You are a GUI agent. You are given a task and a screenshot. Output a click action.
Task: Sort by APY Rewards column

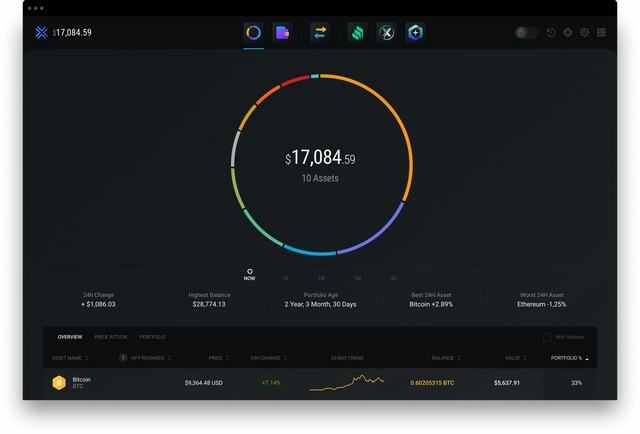(151, 358)
